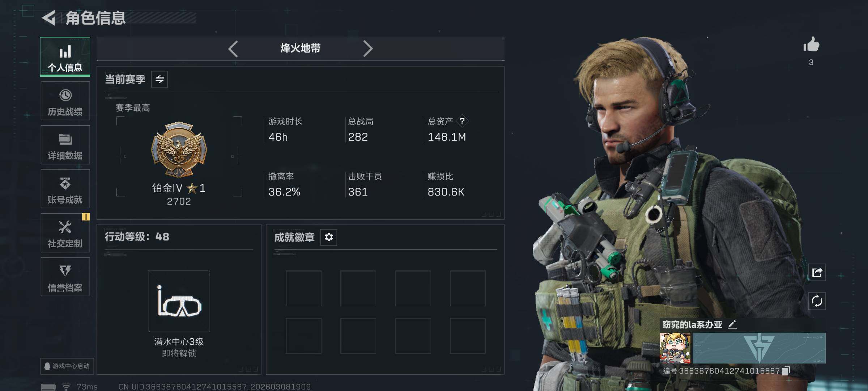Open the 历史战绩 sidebar tab
Viewport: 868px width, 391px height.
(x=65, y=101)
